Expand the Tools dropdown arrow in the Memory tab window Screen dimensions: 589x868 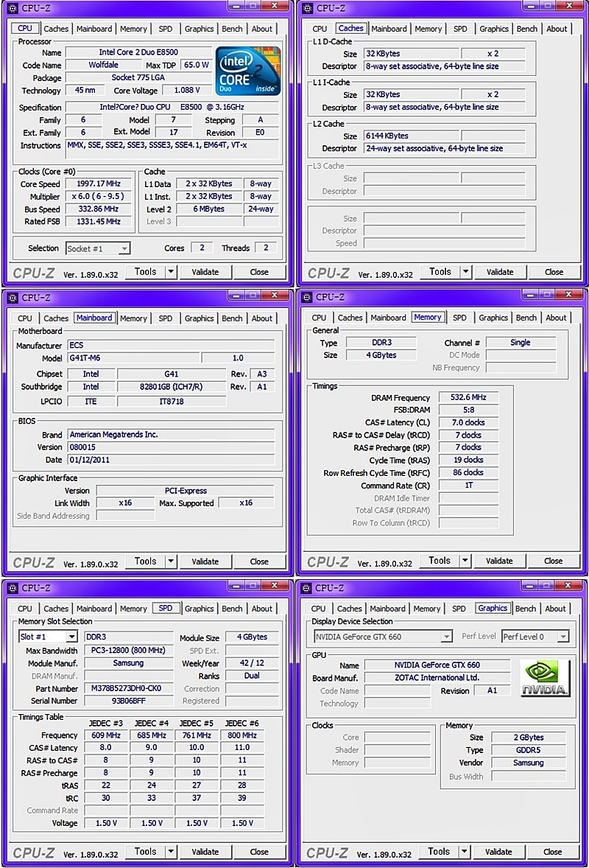(x=465, y=561)
